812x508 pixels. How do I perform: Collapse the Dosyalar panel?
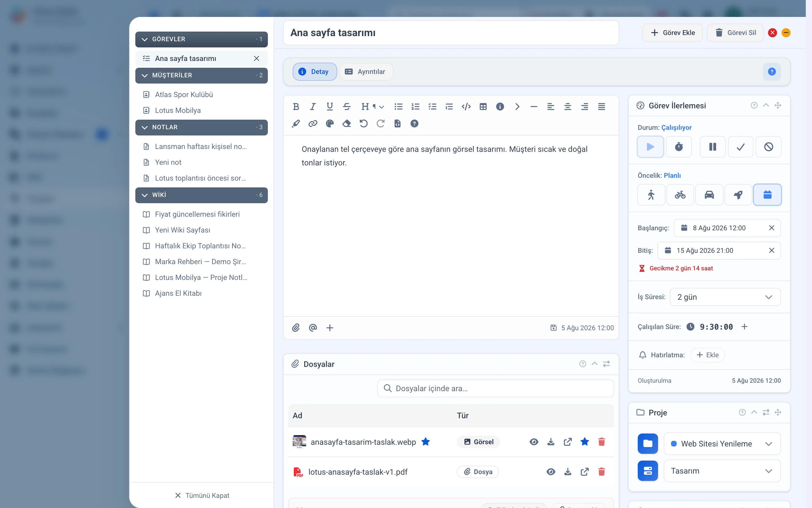point(594,364)
